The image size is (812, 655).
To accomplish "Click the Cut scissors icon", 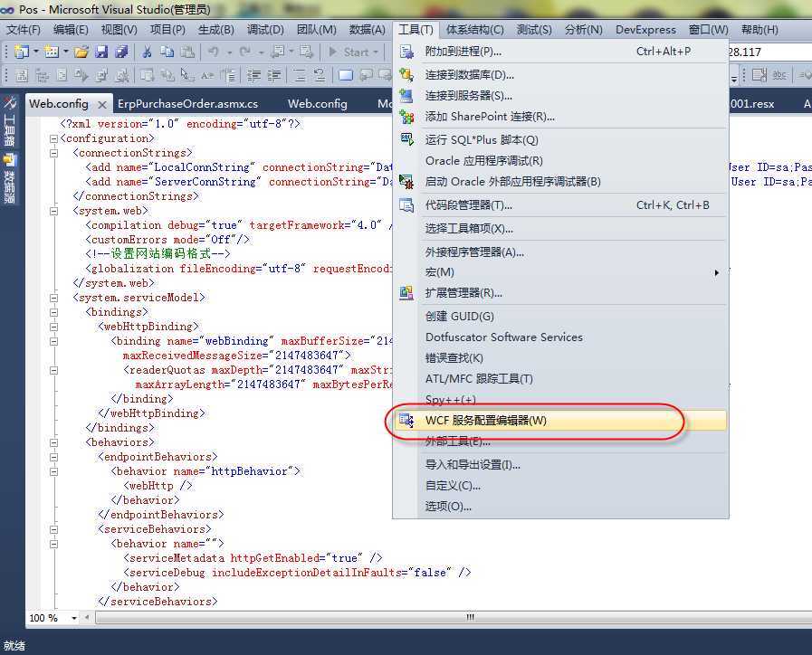I will coord(147,52).
